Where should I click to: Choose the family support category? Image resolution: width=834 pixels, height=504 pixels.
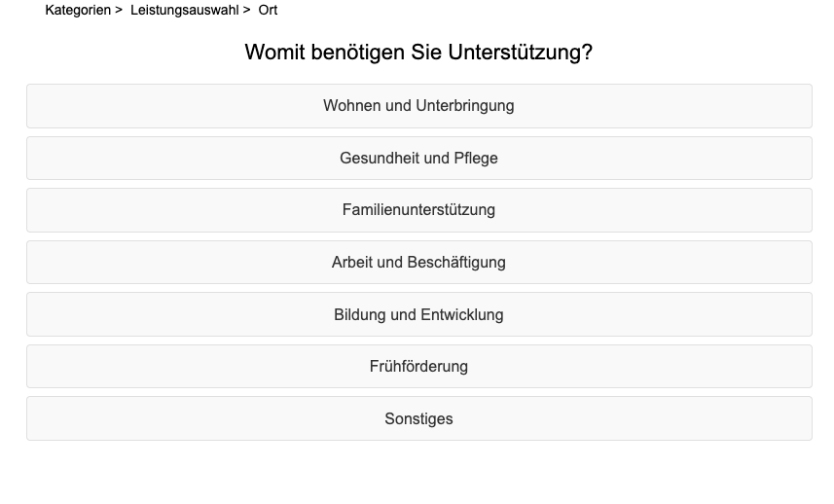(418, 210)
